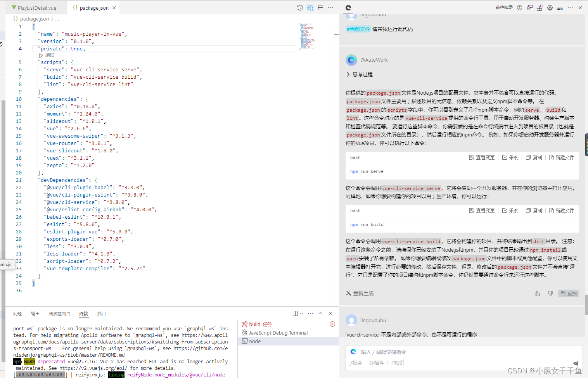
Task: Click 查看变更 for the npm run build block
Action: coord(482,211)
